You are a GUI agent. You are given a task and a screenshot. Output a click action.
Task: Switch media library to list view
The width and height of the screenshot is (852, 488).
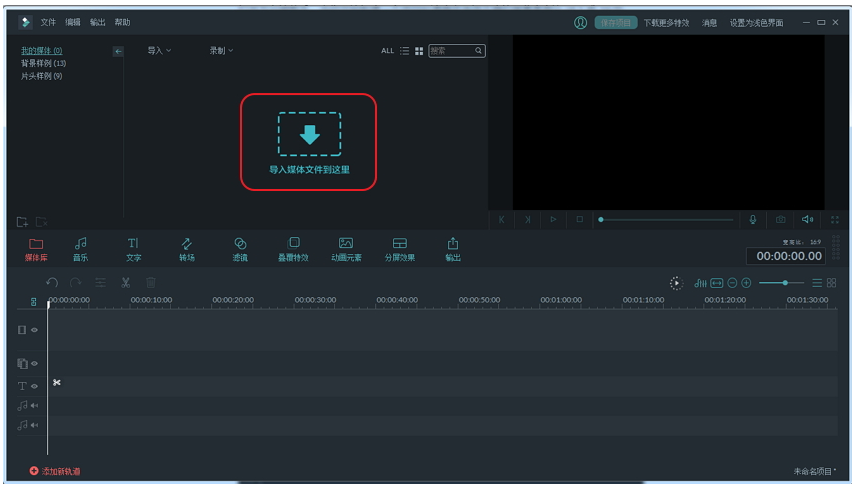click(x=404, y=51)
